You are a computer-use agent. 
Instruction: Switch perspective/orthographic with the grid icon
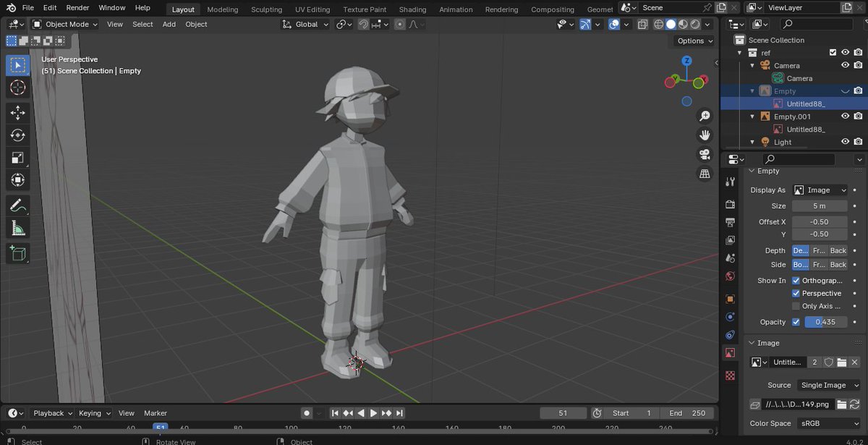(x=705, y=174)
